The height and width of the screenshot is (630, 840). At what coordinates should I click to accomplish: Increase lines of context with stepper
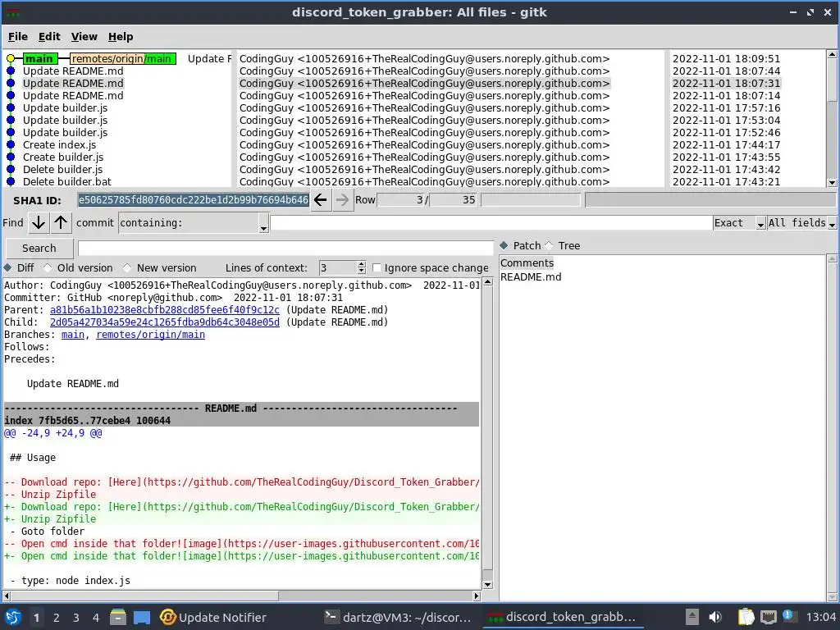click(362, 264)
